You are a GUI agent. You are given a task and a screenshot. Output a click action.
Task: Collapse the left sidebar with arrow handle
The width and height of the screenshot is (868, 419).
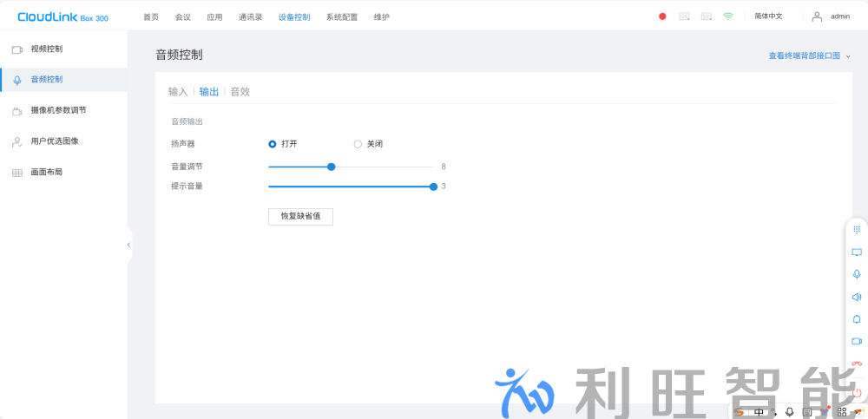point(128,245)
